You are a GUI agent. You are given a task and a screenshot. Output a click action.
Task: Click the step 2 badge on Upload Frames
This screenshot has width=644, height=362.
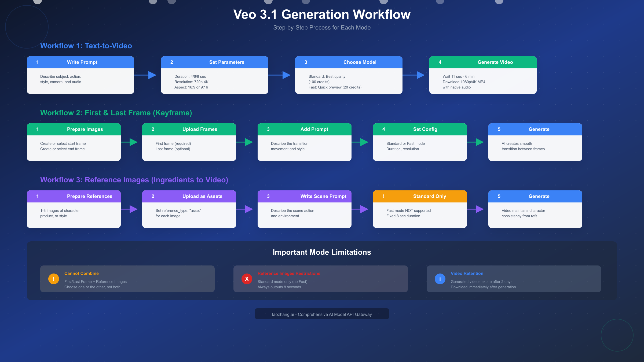153,129
